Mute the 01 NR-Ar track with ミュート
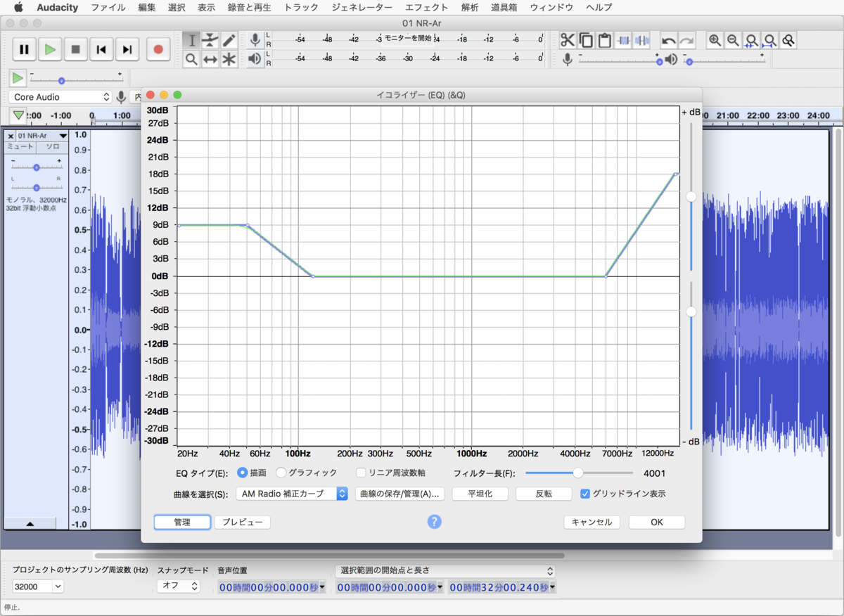Viewport: 844px width, 616px height. [20, 147]
